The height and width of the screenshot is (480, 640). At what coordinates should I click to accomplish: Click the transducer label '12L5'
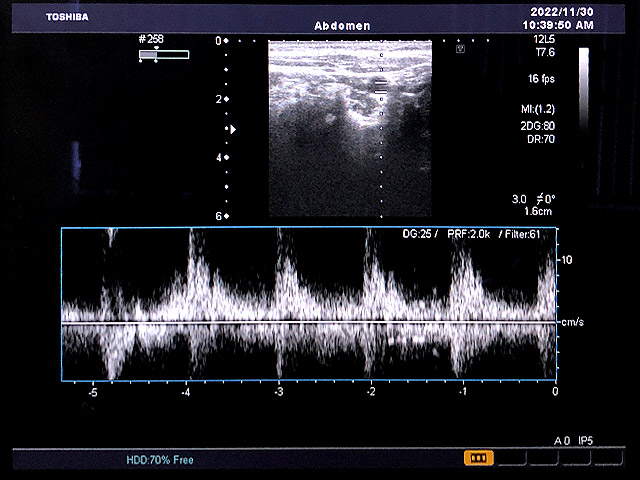(x=544, y=40)
